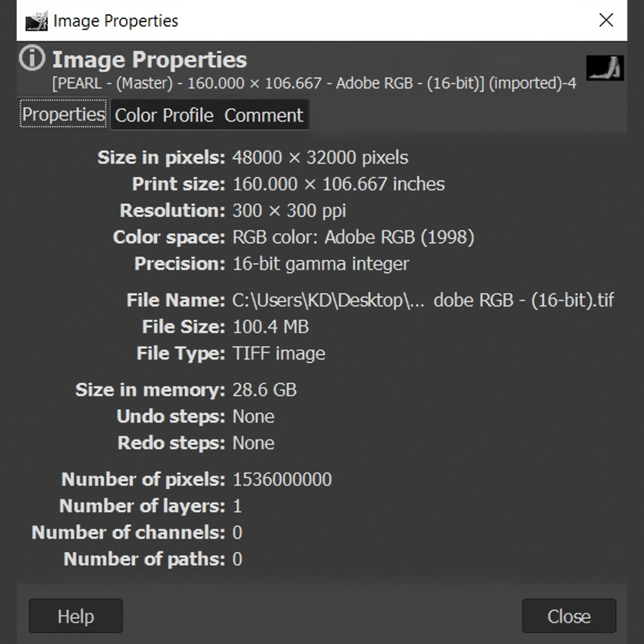Click the file name path ending in .tif
The image size is (644, 644).
pyautogui.click(x=423, y=300)
